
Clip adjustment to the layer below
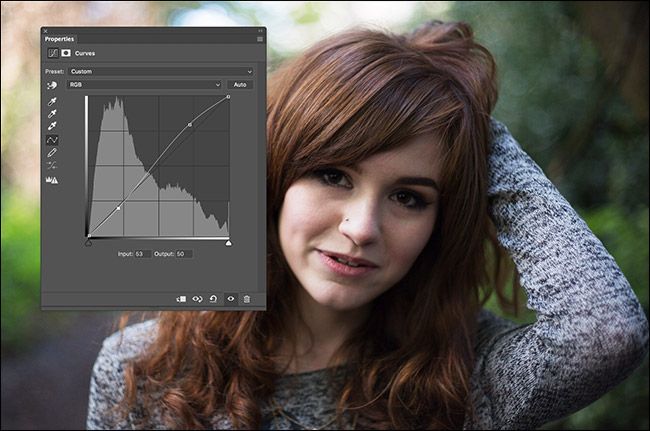(x=181, y=299)
